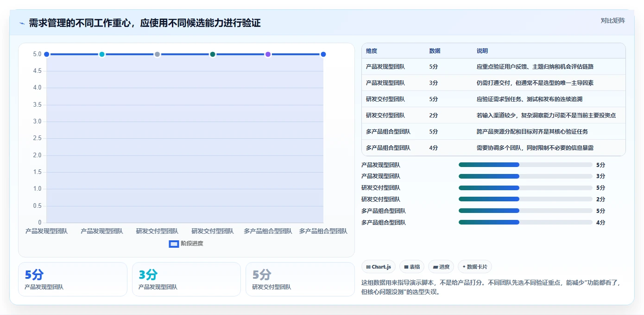Viewport: 644px width, 315px height.
Task: Click the 对比矩阵 label in header
Action: point(613,20)
